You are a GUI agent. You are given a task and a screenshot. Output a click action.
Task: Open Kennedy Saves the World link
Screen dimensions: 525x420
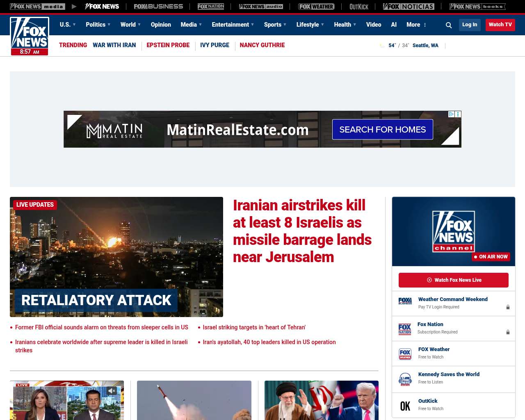coord(449,374)
